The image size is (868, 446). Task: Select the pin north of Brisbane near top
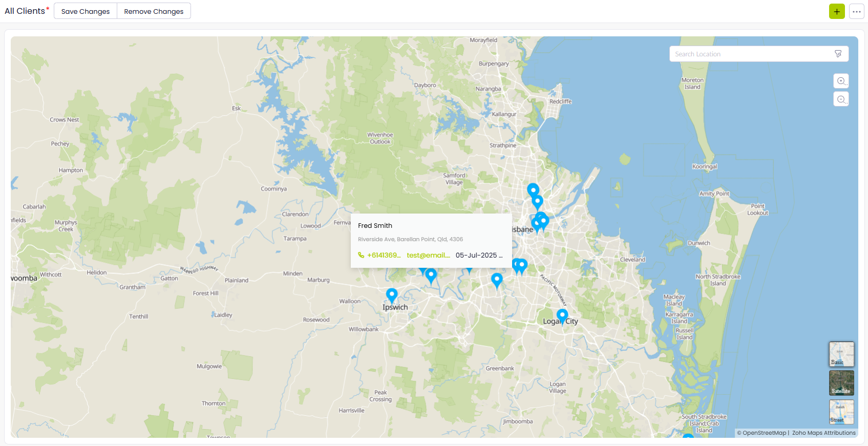tap(533, 190)
